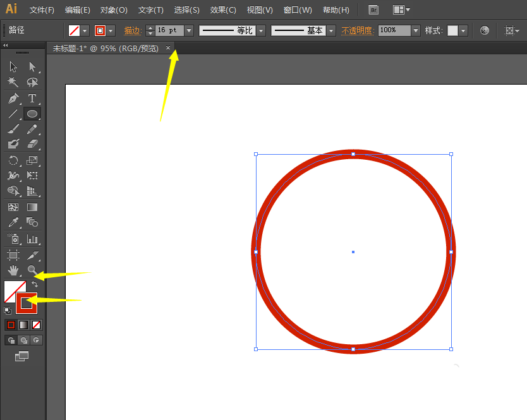Click the opacity 100% field

click(394, 30)
